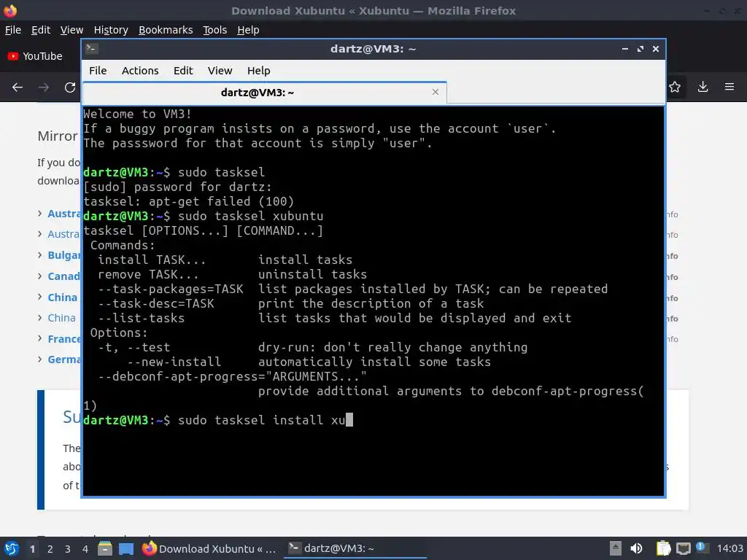This screenshot has width=747, height=560.
Task: Close the dartz@VM3 terminal tab
Action: tap(435, 92)
